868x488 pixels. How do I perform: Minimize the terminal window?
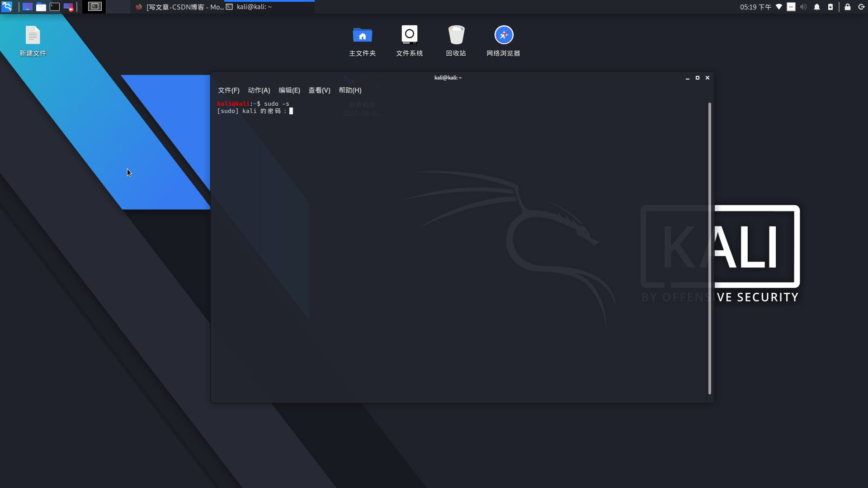click(x=688, y=78)
